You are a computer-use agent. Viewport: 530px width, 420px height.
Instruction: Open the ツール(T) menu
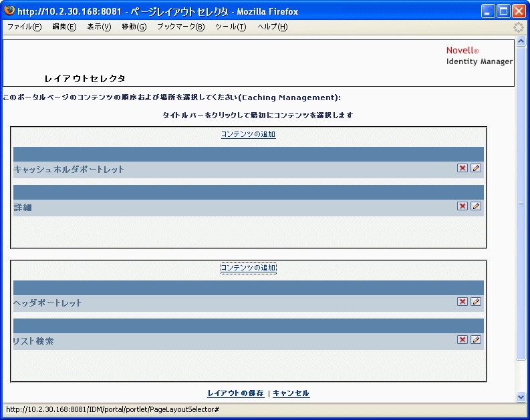click(x=231, y=27)
